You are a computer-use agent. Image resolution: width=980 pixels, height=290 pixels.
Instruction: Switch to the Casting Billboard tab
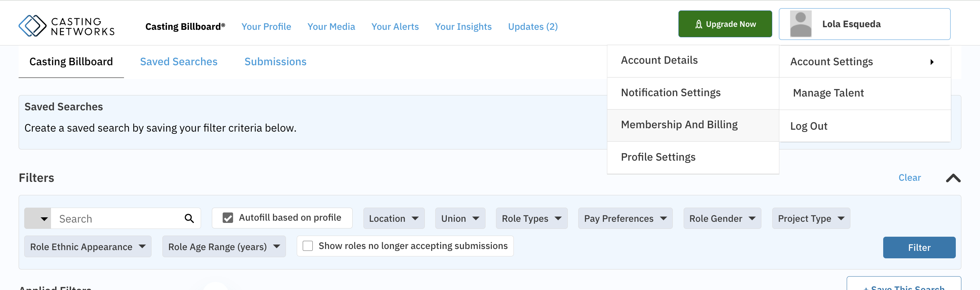pos(71,62)
